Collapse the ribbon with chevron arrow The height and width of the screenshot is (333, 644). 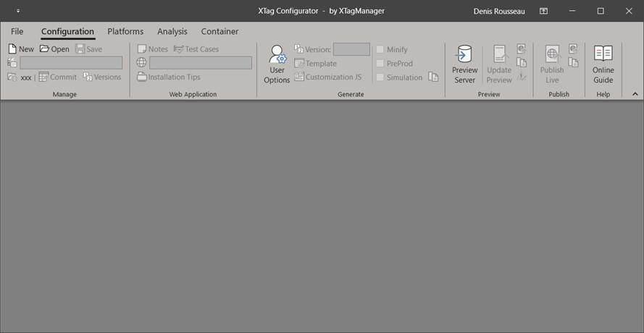pos(635,94)
